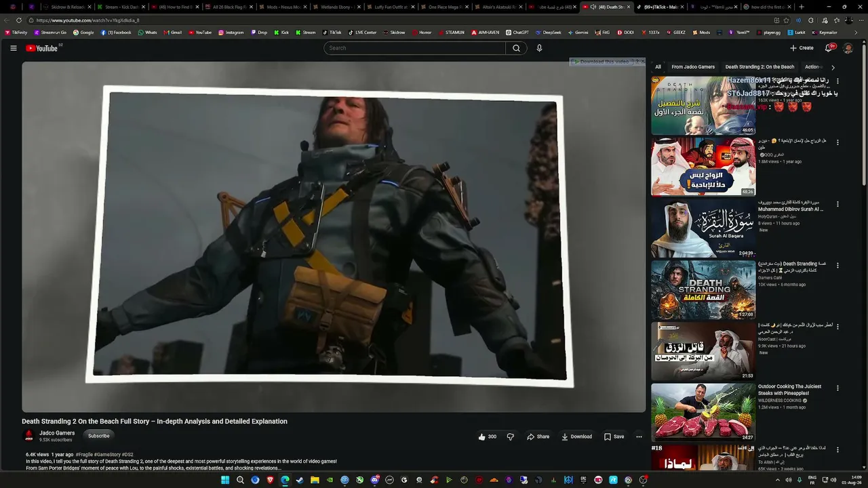The height and width of the screenshot is (488, 868).
Task: Open options for the Outdoor Cooking video
Action: 837,388
